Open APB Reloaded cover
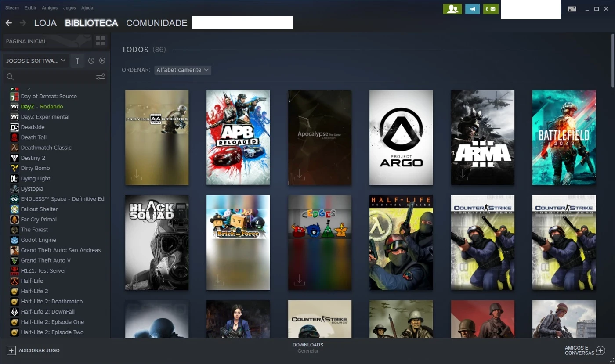The width and height of the screenshot is (615, 364). [238, 137]
